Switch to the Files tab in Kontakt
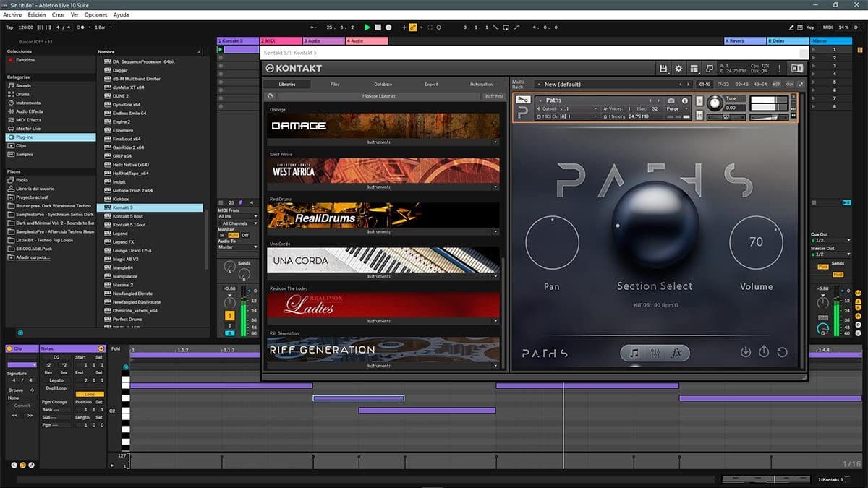Viewport: 868px width, 488px height. (x=335, y=85)
